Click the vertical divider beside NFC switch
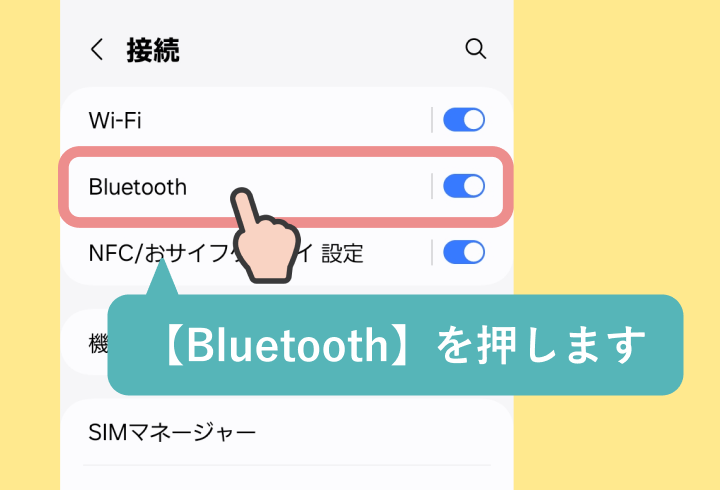 432,252
